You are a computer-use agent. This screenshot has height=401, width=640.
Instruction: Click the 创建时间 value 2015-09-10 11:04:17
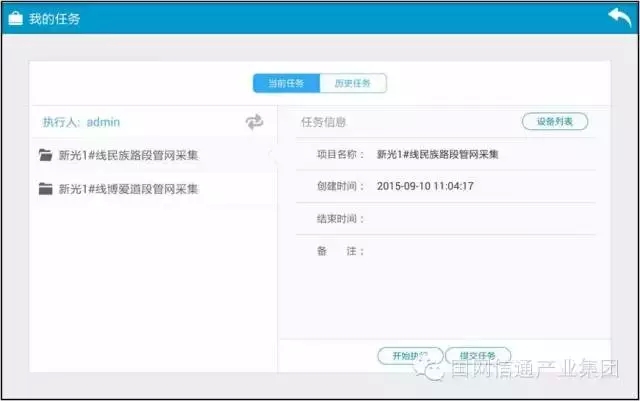point(425,186)
